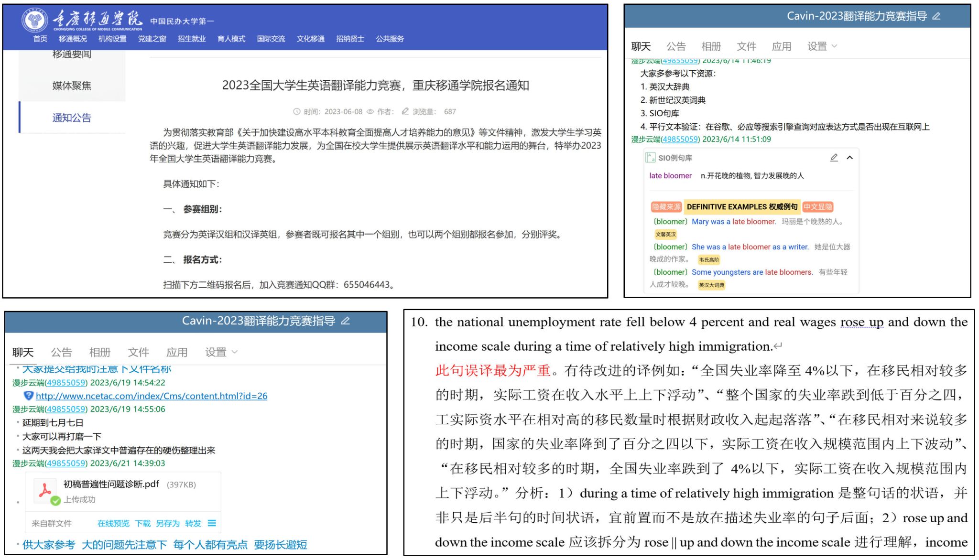Collapse the SIO例句库 card with chevron
Screen dimensions: 979x560
[849, 158]
